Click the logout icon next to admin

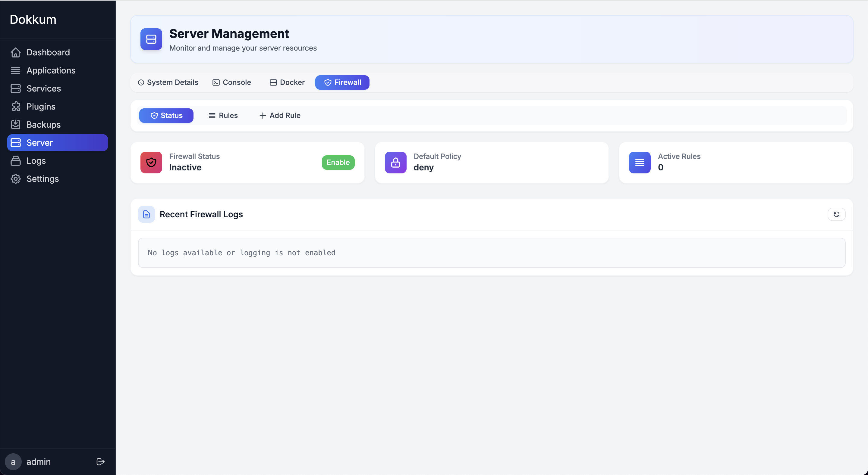click(x=100, y=461)
